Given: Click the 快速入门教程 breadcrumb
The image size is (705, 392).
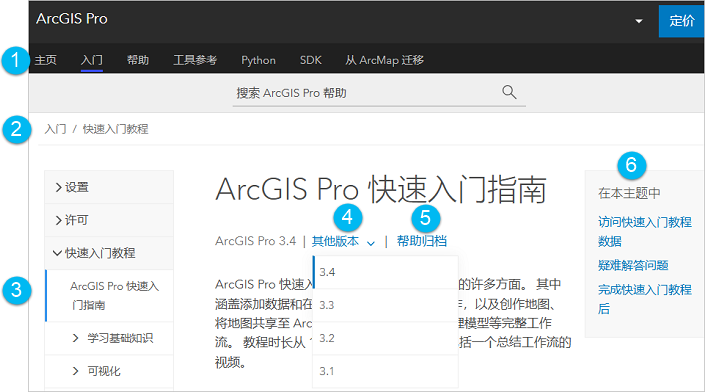Looking at the screenshot, I should coord(116,129).
